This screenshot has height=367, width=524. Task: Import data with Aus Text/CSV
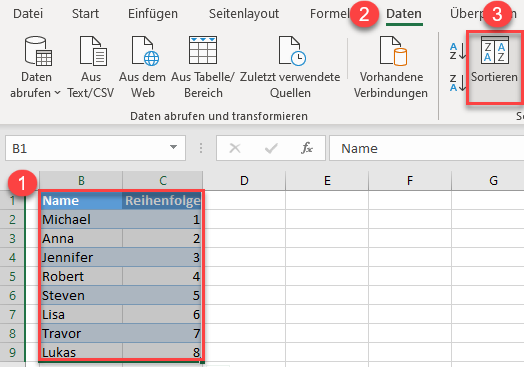tap(91, 67)
